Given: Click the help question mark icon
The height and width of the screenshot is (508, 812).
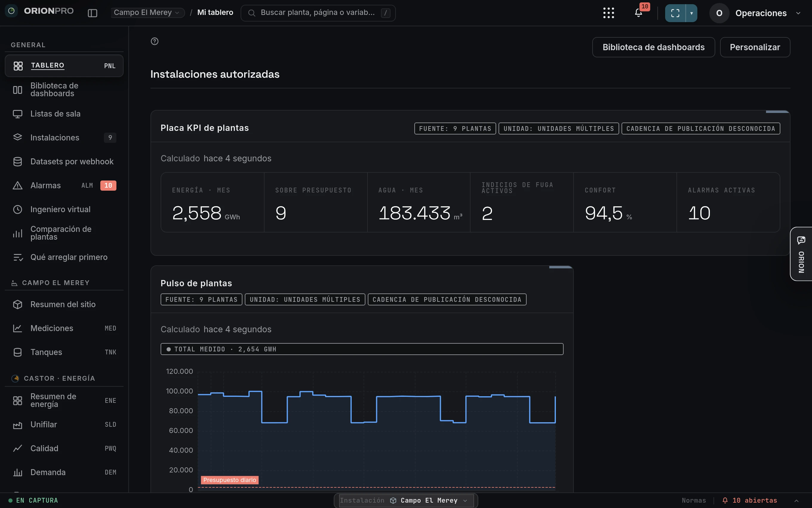Looking at the screenshot, I should tap(154, 41).
